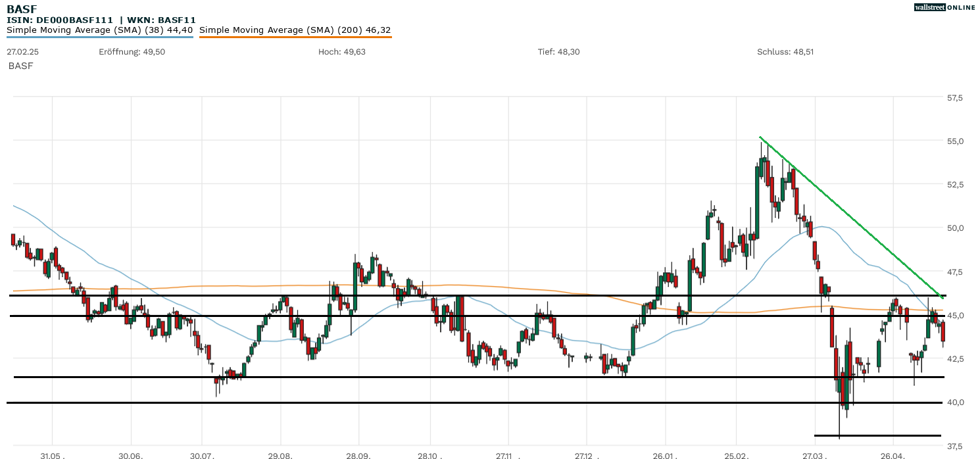Click the 55,0 price axis label
Image resolution: width=980 pixels, height=459 pixels.
[x=954, y=141]
